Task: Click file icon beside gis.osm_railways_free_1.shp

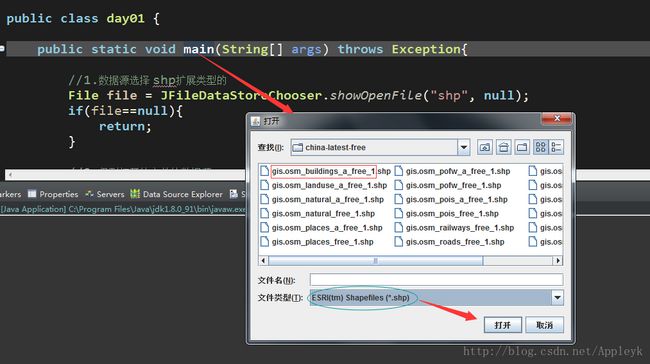Action: pyautogui.click(x=398, y=228)
